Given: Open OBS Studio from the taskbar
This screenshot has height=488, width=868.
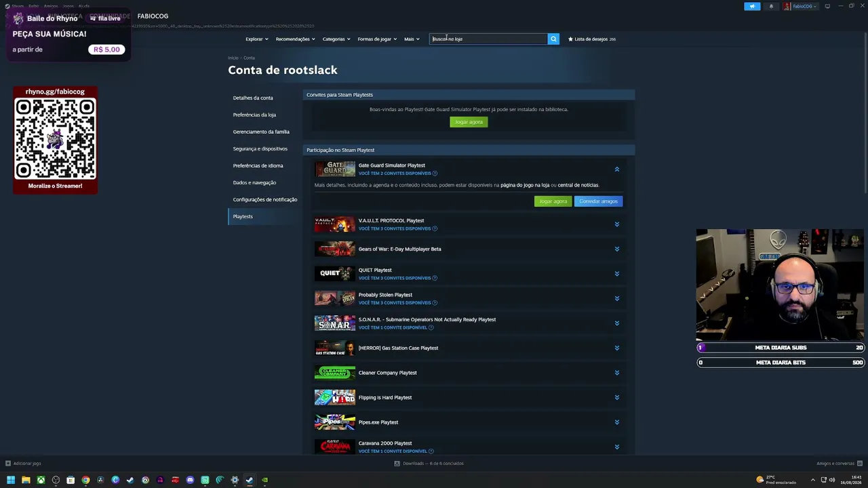Looking at the screenshot, I should 56,480.
